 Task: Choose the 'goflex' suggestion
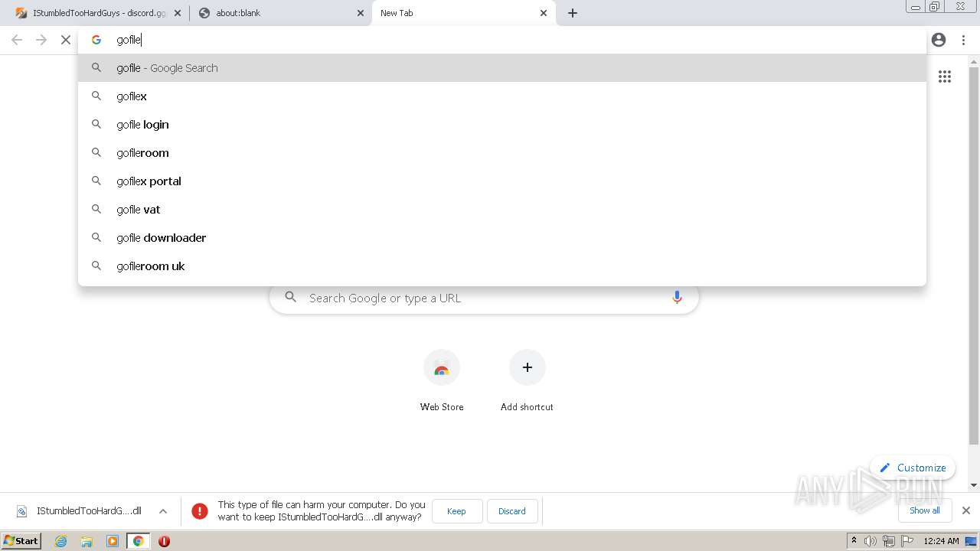pyautogui.click(x=502, y=96)
